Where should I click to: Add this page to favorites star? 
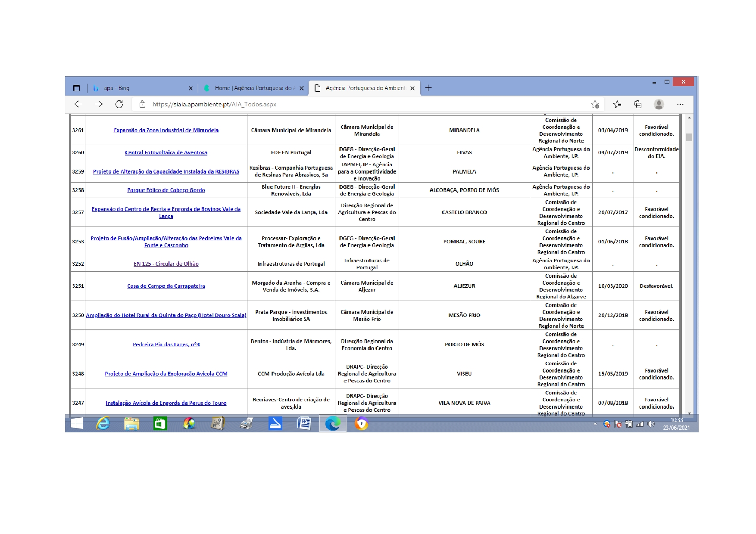tap(595, 104)
